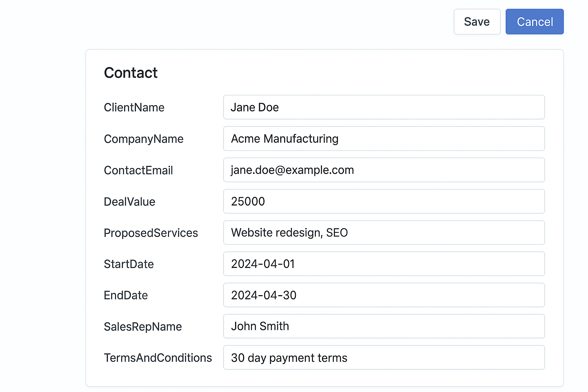The width and height of the screenshot is (588, 392).
Task: Click the Cancel button
Action: (x=534, y=21)
